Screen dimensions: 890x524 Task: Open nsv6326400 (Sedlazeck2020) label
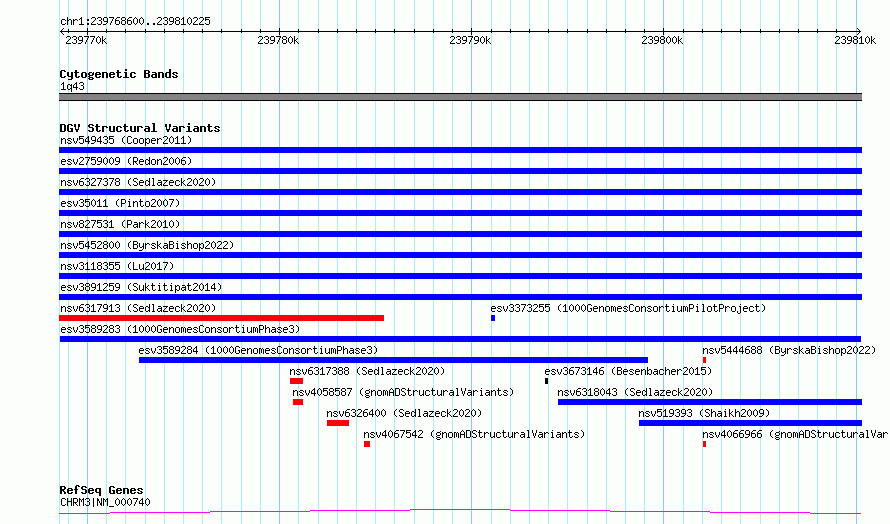[404, 413]
